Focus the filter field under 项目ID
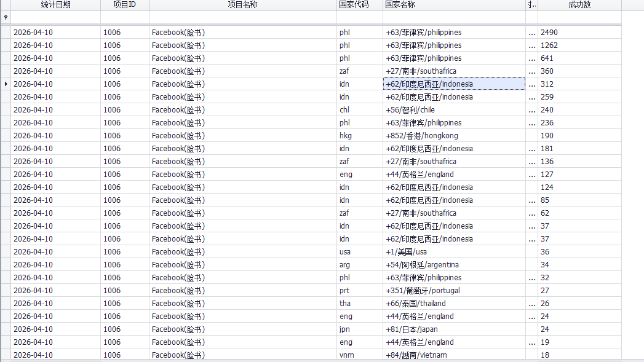The height and width of the screenshot is (362, 644). pos(125,17)
